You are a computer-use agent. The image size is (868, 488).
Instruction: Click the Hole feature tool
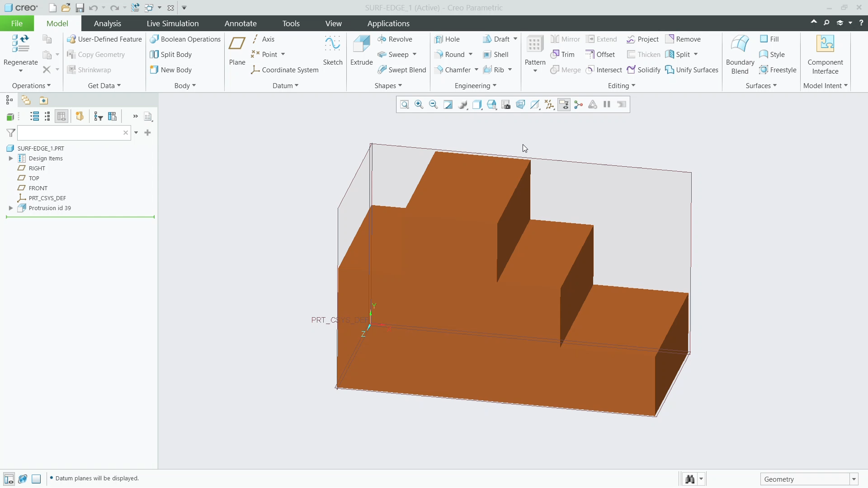pos(447,39)
